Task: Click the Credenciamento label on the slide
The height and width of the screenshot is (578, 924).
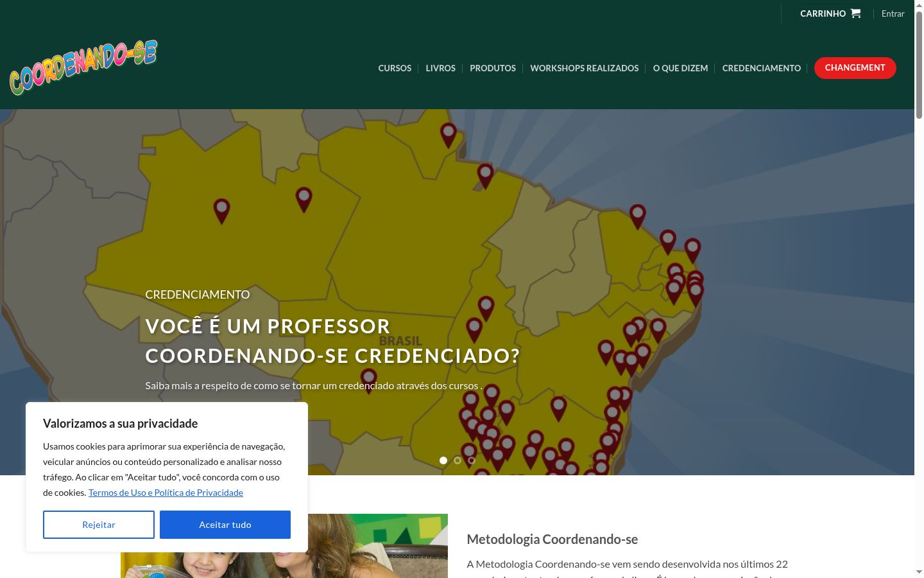Action: click(198, 294)
